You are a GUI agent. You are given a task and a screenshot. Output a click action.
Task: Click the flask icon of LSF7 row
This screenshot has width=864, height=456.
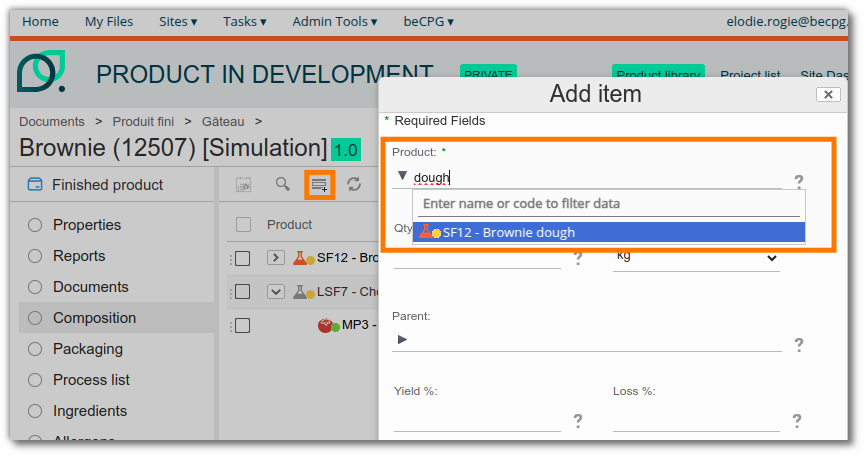(299, 291)
